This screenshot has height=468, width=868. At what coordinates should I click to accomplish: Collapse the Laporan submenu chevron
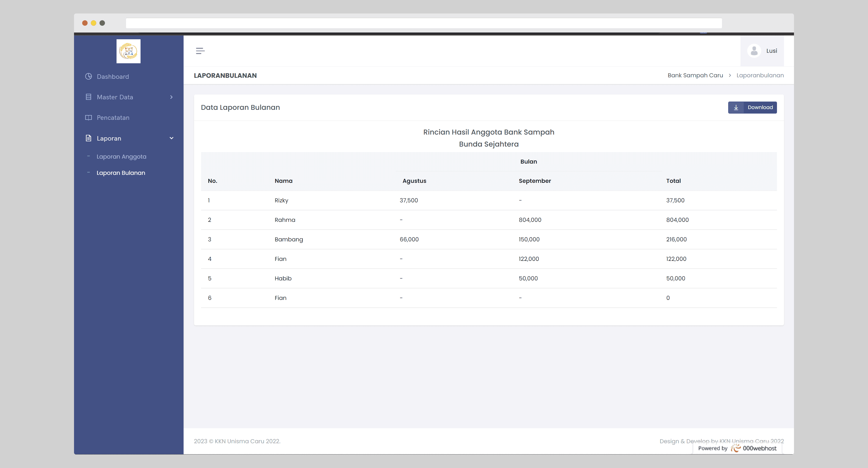pos(171,138)
